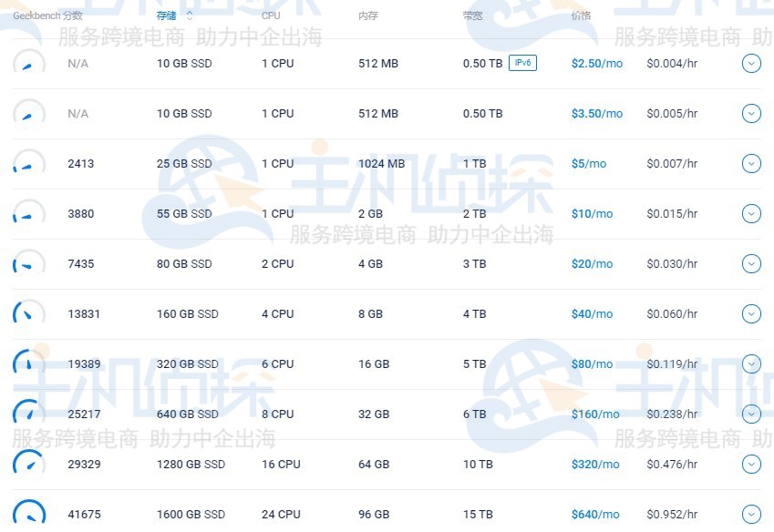The width and height of the screenshot is (774, 532).
Task: Click the gauge icon next to score 7435
Action: click(x=29, y=264)
